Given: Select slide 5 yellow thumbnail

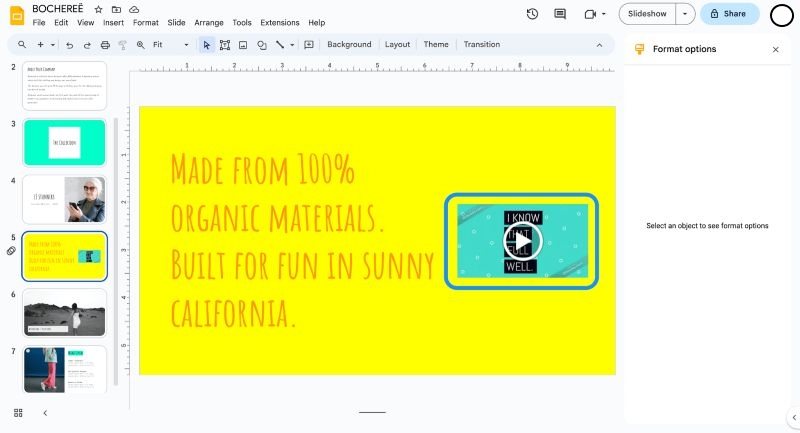Looking at the screenshot, I should point(64,256).
